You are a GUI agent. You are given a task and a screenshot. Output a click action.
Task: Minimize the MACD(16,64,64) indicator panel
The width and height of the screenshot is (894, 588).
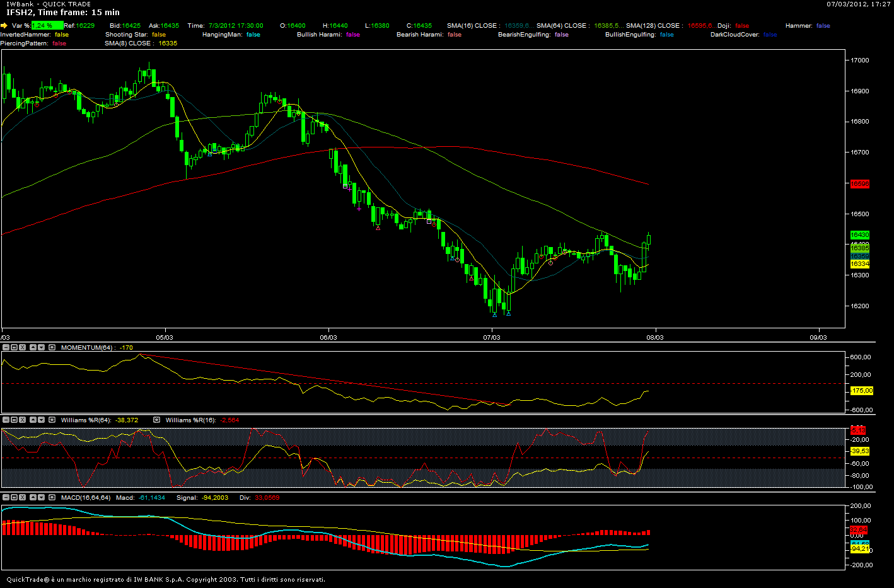pyautogui.click(x=6, y=497)
